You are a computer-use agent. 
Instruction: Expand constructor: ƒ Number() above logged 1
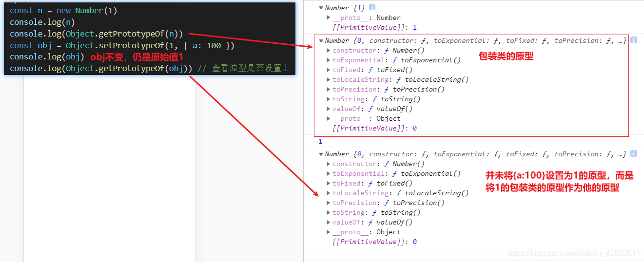click(x=329, y=50)
